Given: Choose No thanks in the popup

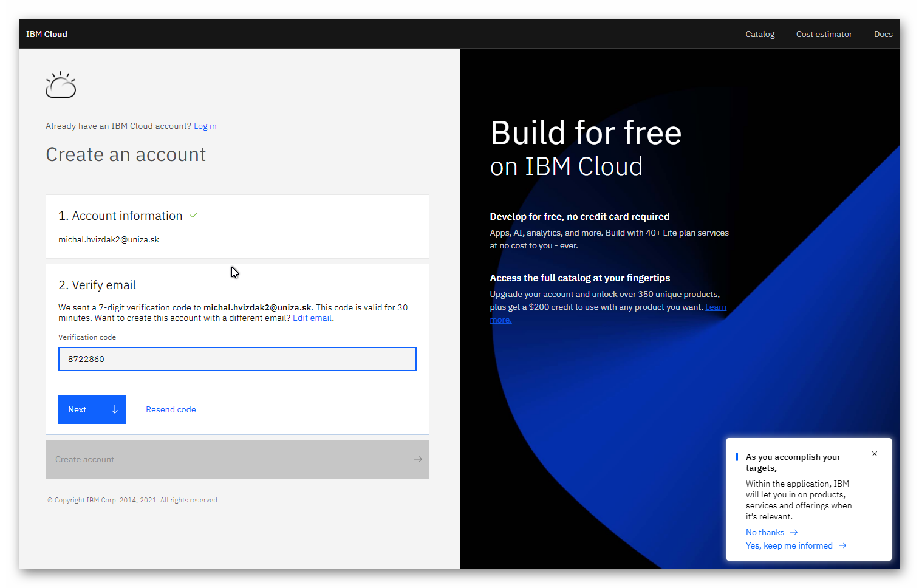Looking at the screenshot, I should tap(765, 532).
